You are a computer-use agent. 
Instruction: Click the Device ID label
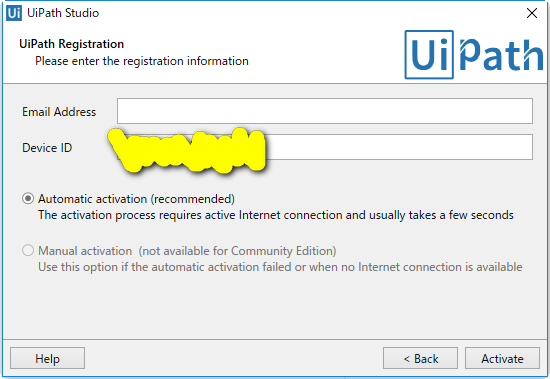(x=47, y=147)
